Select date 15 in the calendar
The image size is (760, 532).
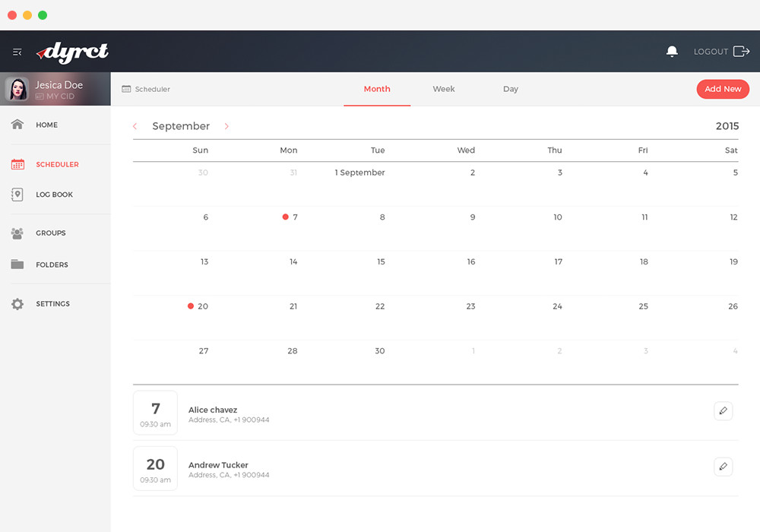point(381,261)
